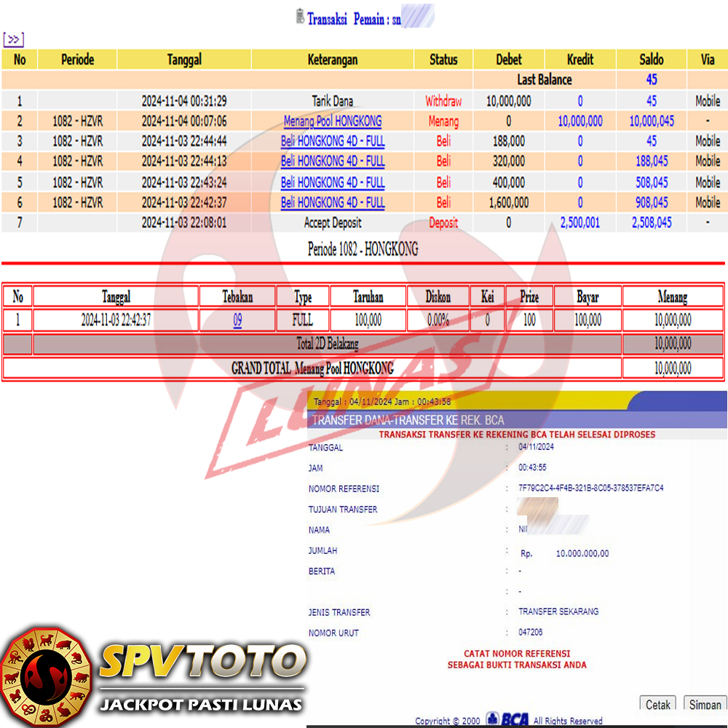The height and width of the screenshot is (728, 728).
Task: Click the transaction icon beside Transaksi Pemain
Action: click(299, 17)
